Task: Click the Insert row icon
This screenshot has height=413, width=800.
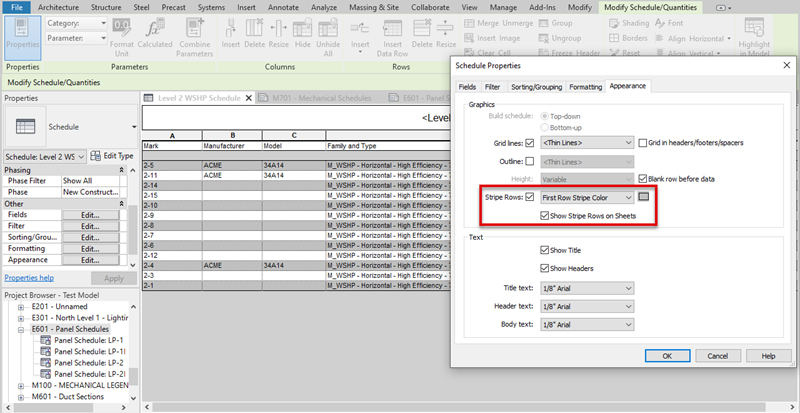Action: (360, 29)
